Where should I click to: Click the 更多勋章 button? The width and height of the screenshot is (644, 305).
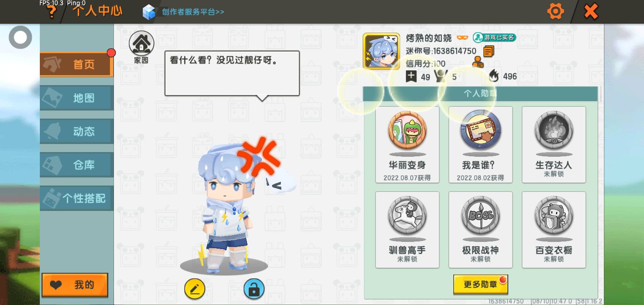480,284
